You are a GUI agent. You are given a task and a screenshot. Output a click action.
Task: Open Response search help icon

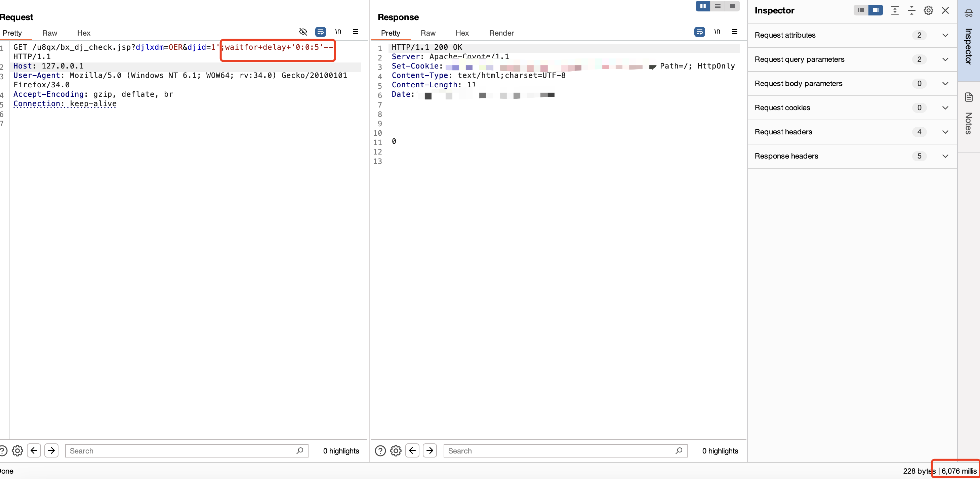coord(380,451)
